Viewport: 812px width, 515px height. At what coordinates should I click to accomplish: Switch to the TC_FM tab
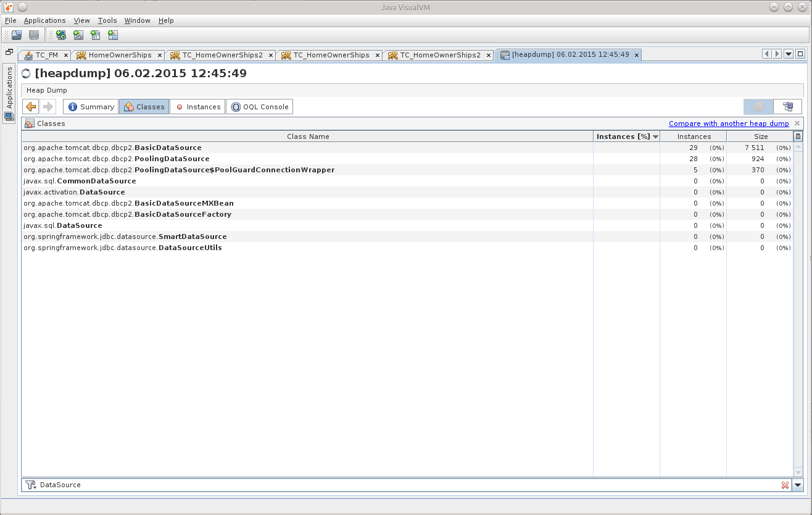(46, 55)
